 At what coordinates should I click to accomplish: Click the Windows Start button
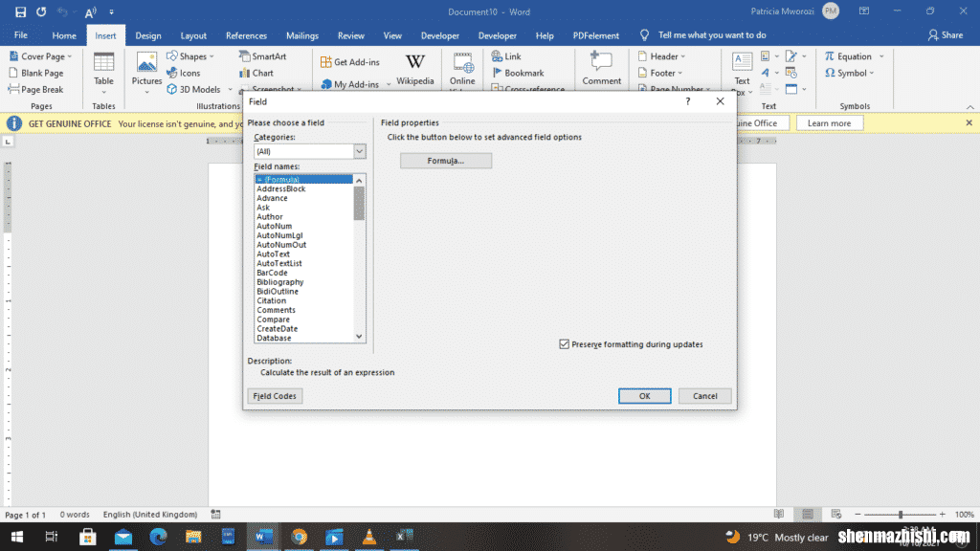point(17,536)
